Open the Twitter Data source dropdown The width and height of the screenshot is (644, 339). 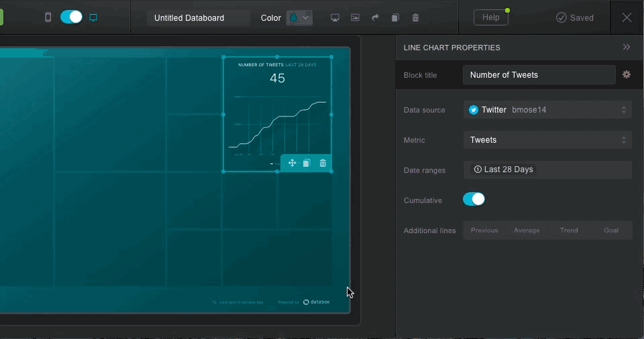547,110
